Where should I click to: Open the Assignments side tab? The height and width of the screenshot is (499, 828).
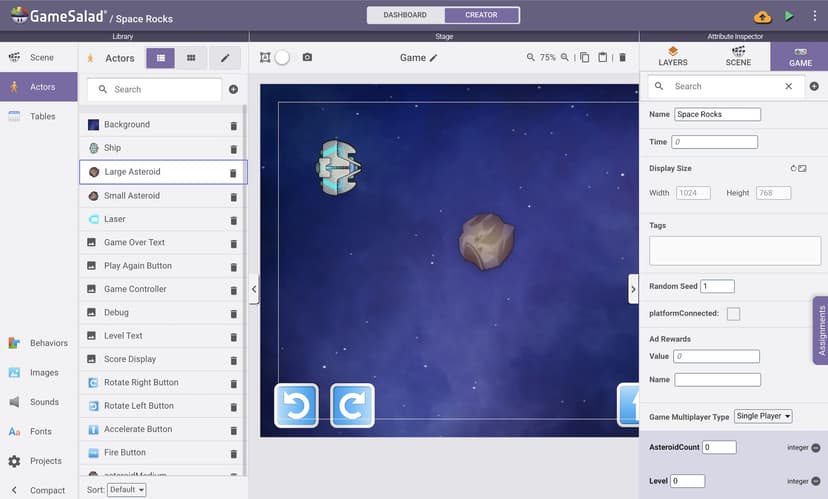(821, 331)
